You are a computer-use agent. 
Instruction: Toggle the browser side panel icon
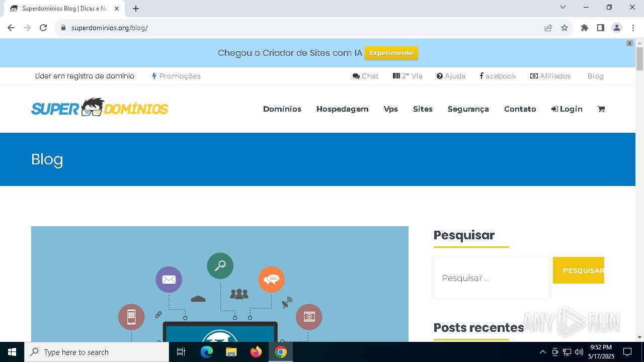click(x=601, y=28)
